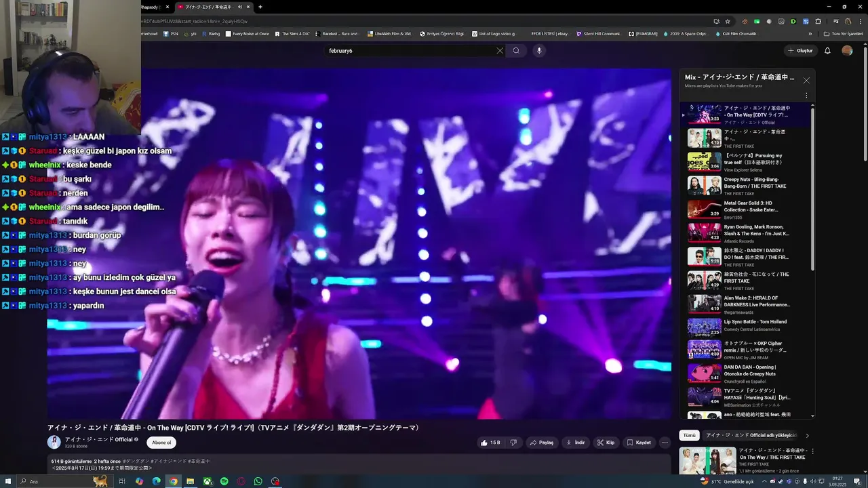Open YouTube notifications bell
Viewport: 868px width, 488px height.
tap(827, 51)
